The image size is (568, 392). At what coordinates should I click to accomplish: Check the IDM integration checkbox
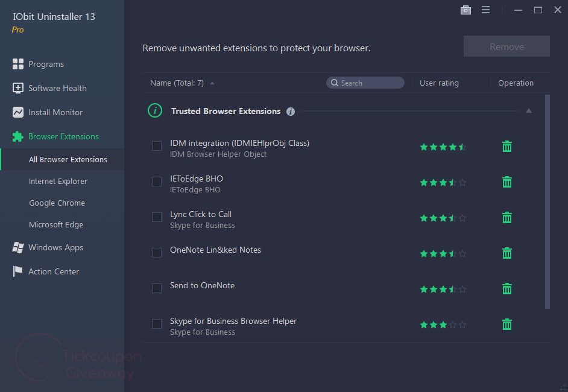pos(157,146)
